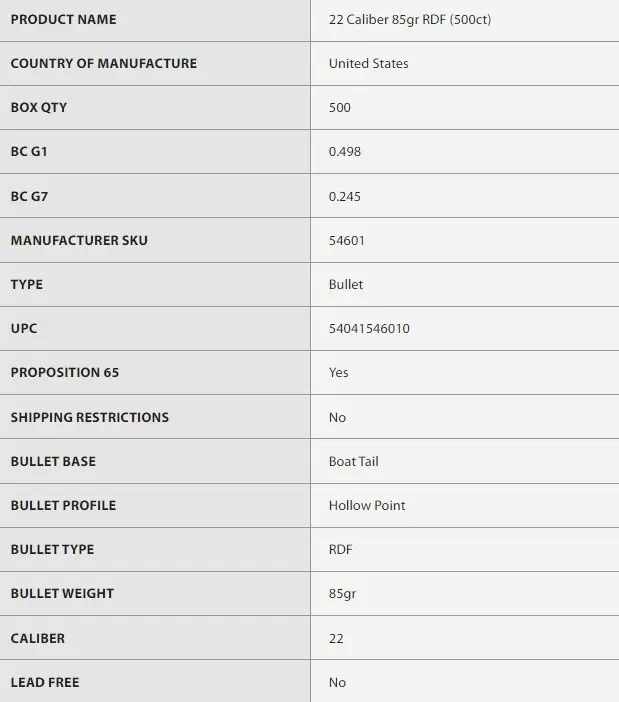Screen dimensions: 619x702
Task: Click the Type value Bullet
Action: pyautogui.click(x=346, y=284)
